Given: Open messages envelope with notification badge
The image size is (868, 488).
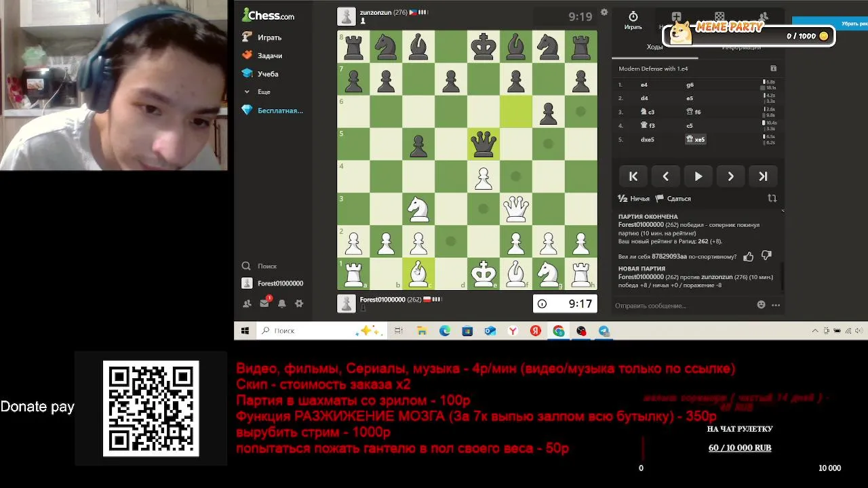Looking at the screenshot, I should [x=264, y=304].
